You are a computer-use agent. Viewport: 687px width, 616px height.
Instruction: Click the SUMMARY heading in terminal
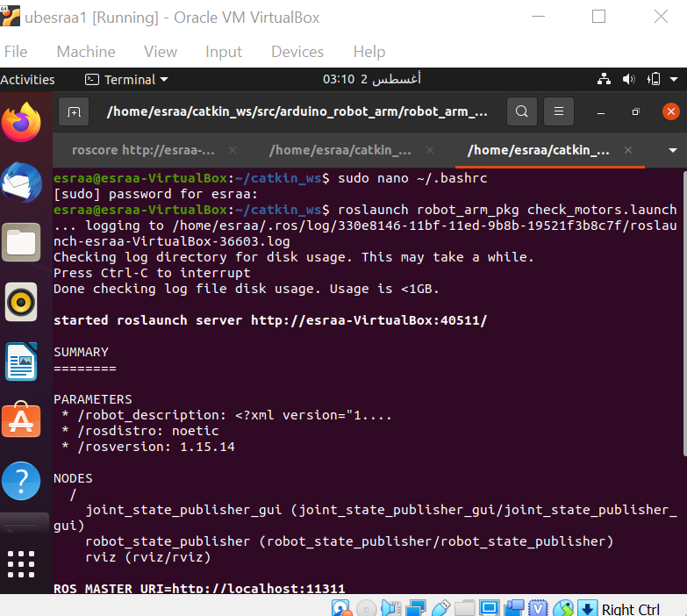[x=81, y=352]
